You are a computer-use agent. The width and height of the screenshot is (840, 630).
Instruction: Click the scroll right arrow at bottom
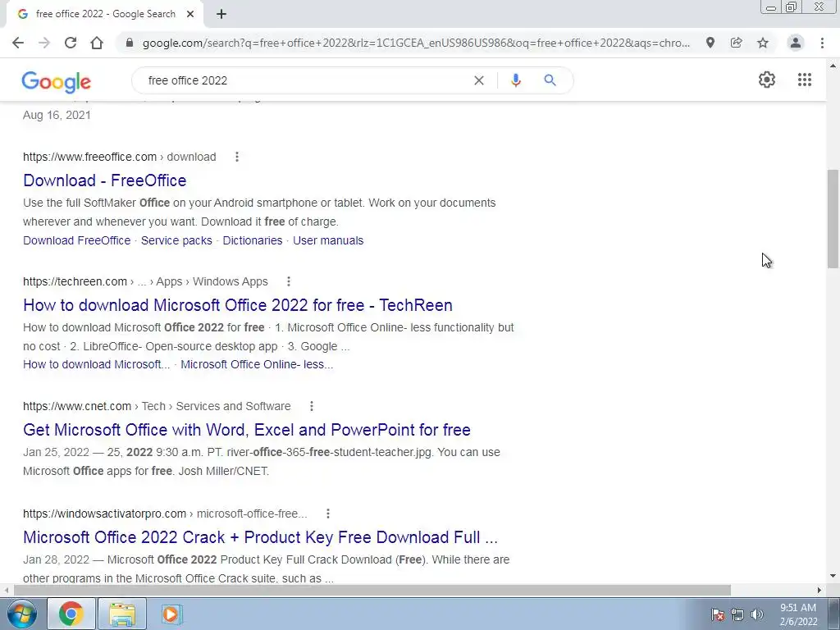click(x=819, y=590)
